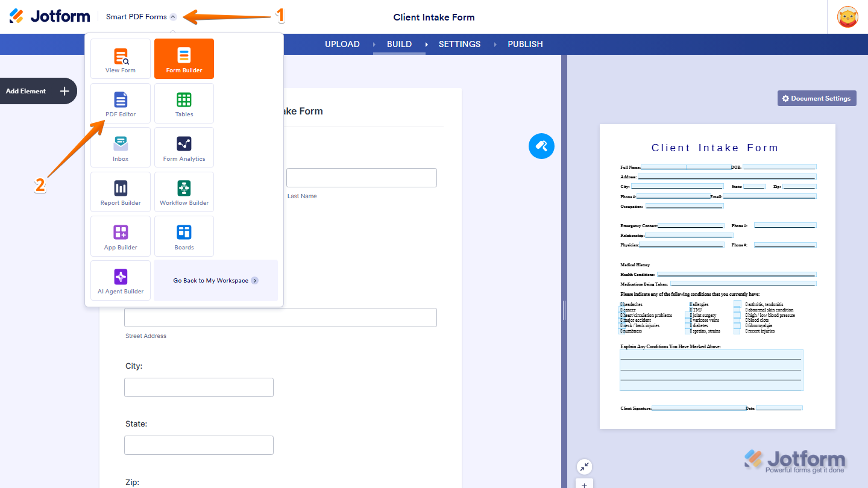The height and width of the screenshot is (488, 868).
Task: Select the Health Conditions field in PDF preview
Action: [x=737, y=275]
